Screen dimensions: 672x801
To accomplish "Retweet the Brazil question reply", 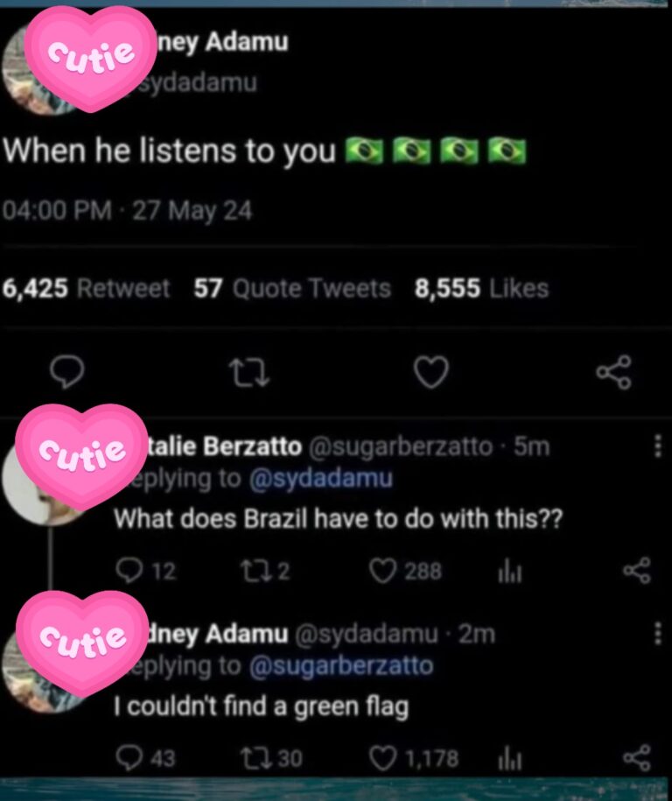I will (250, 572).
